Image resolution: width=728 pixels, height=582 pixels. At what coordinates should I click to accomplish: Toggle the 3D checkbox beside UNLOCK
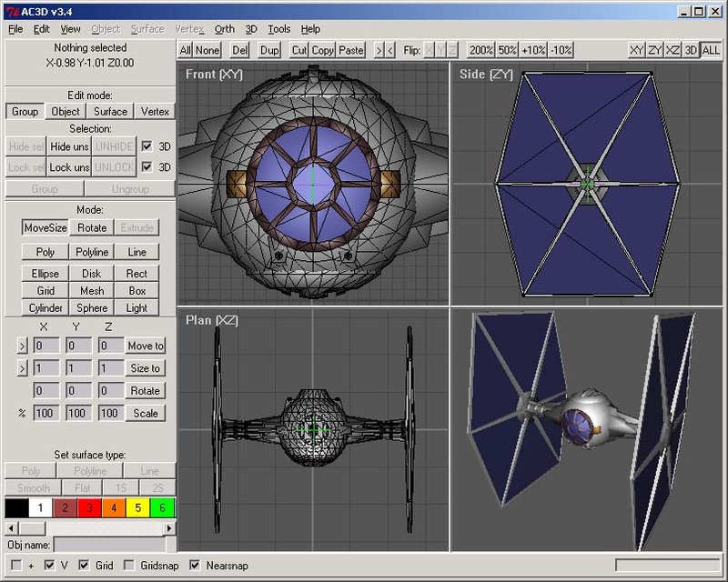pos(147,166)
